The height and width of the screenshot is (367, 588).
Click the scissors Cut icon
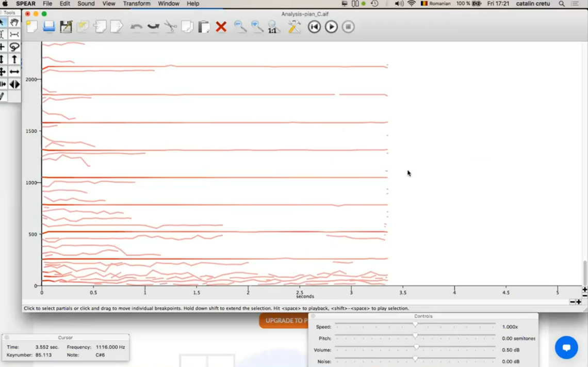(x=170, y=27)
